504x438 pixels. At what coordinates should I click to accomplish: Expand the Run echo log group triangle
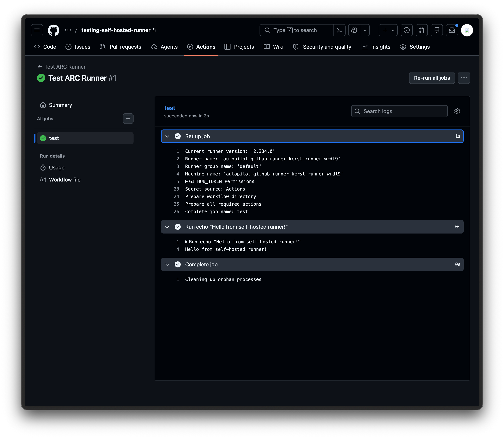pyautogui.click(x=186, y=241)
